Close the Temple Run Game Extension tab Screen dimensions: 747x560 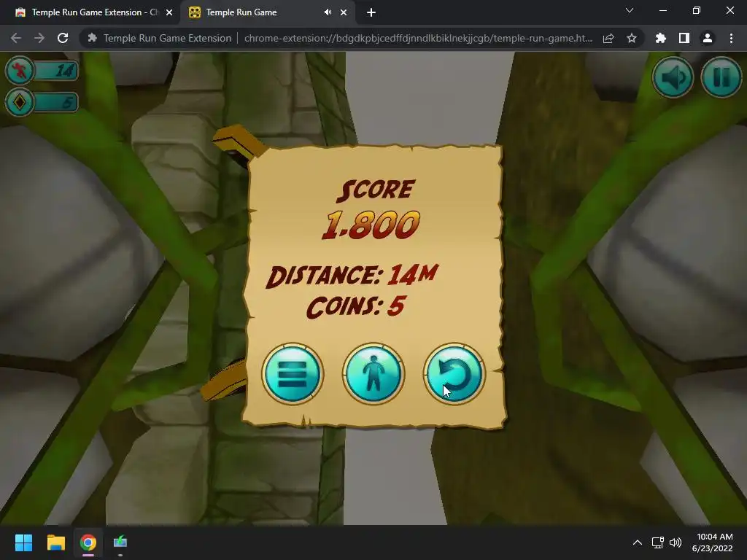tap(169, 12)
